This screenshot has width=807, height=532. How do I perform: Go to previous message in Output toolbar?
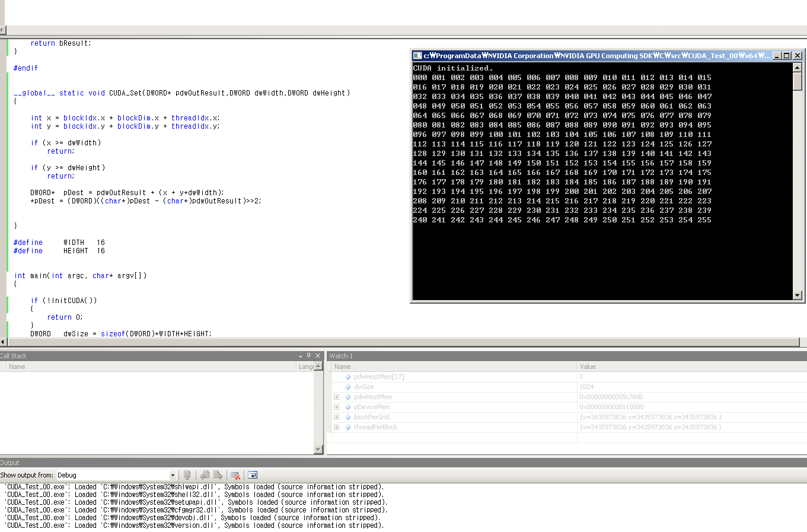pos(205,475)
